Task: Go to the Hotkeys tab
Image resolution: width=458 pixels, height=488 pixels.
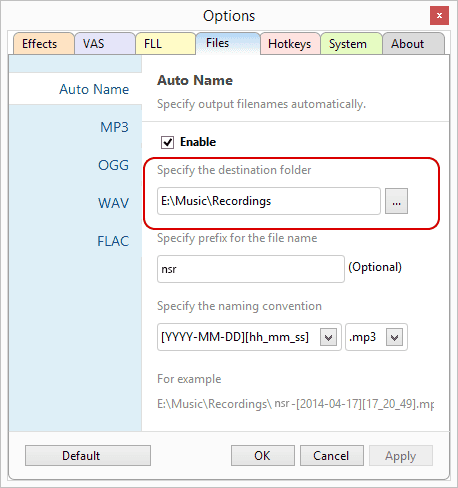Action: [290, 44]
